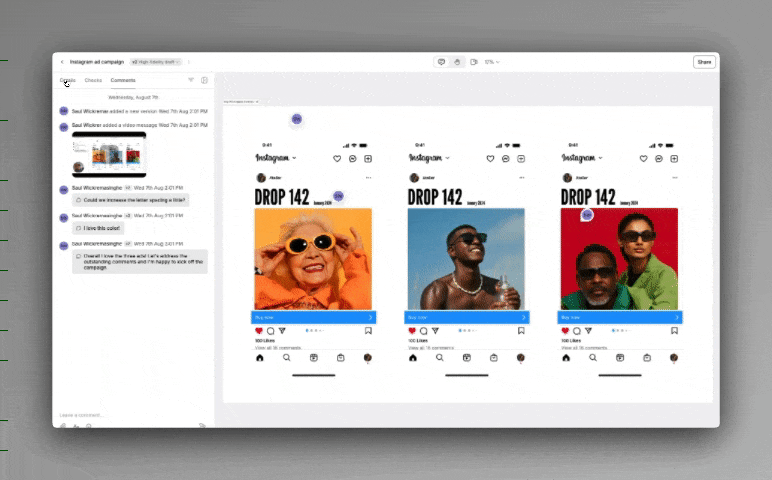Click the search icon in blue ad mockup
Viewport: 772px width, 480px height.
tap(440, 358)
